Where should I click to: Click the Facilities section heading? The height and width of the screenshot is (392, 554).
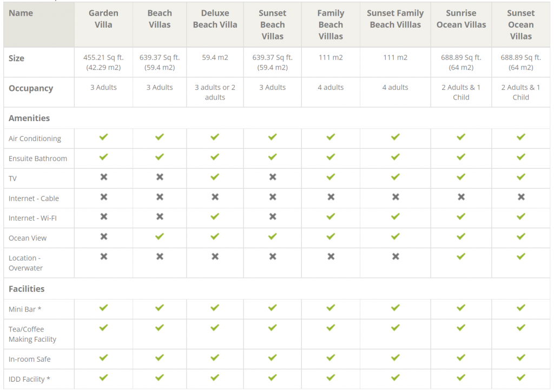point(27,289)
